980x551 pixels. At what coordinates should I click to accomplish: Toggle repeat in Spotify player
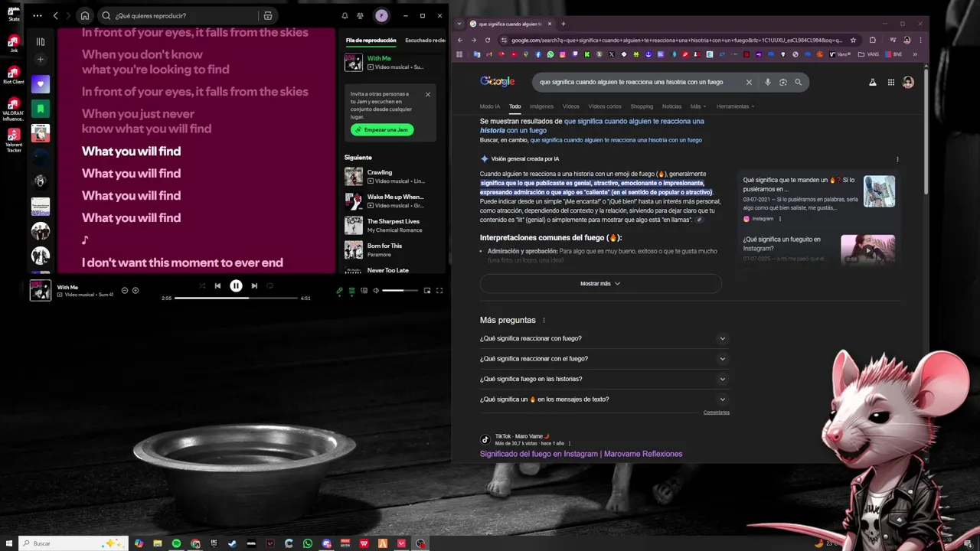[269, 285]
